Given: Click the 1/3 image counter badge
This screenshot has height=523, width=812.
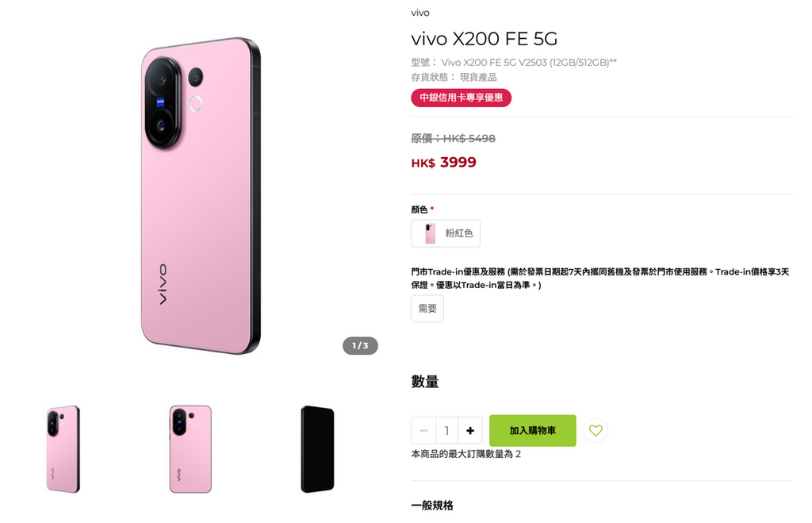Looking at the screenshot, I should click(x=360, y=346).
